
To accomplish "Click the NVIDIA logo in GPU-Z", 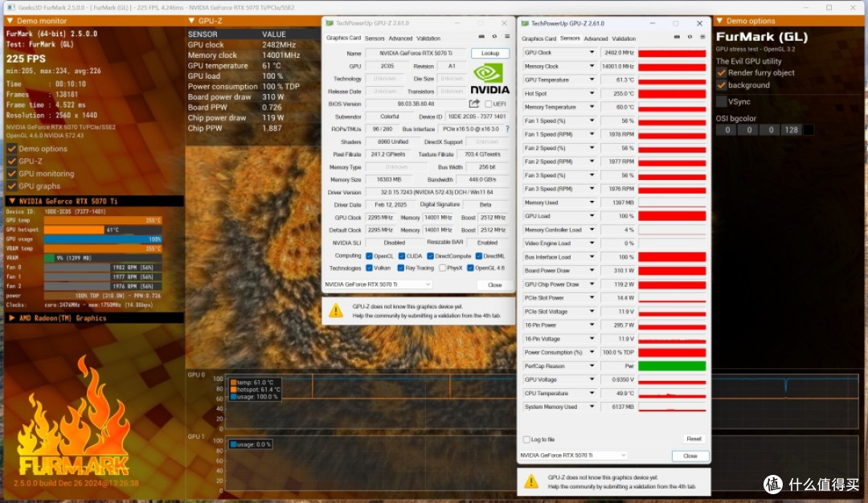I will click(489, 79).
